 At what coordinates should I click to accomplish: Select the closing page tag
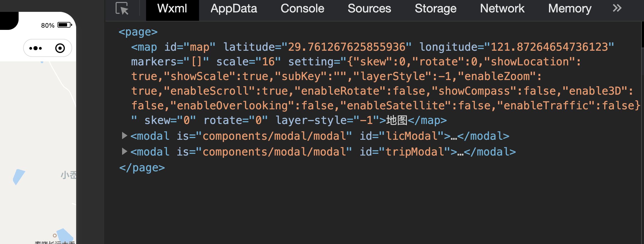(x=142, y=168)
